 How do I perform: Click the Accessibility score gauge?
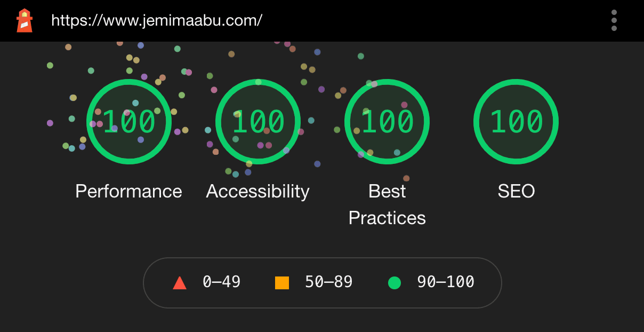(258, 121)
